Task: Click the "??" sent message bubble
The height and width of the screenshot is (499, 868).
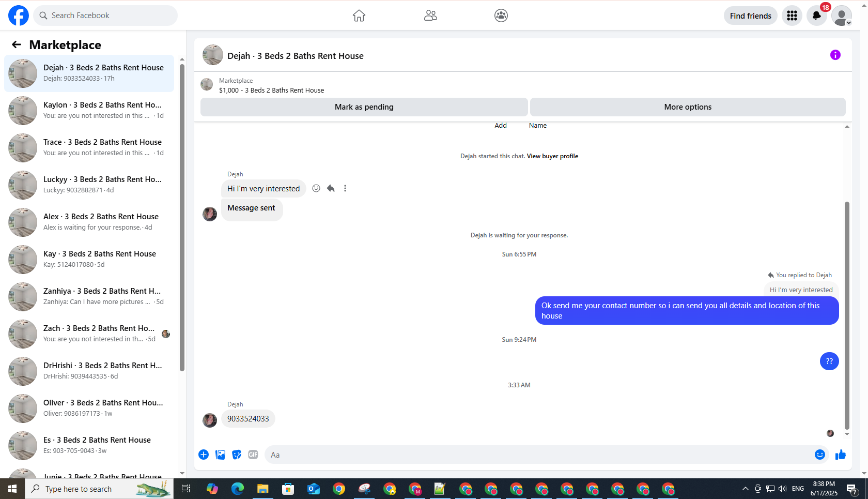Action: [829, 361]
